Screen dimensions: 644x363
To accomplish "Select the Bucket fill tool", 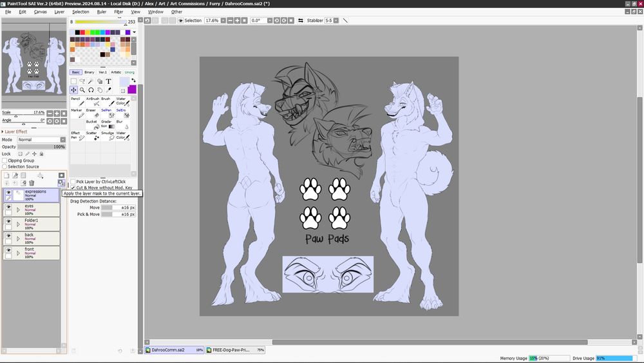I will point(93,124).
